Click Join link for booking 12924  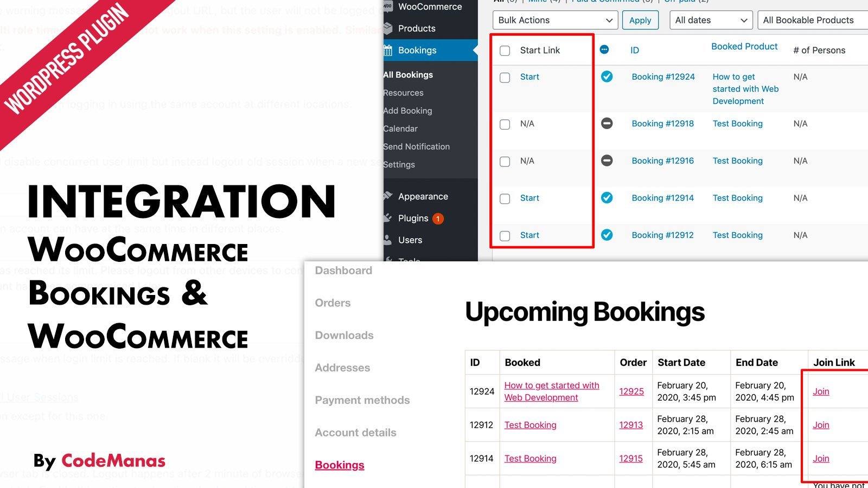point(821,391)
